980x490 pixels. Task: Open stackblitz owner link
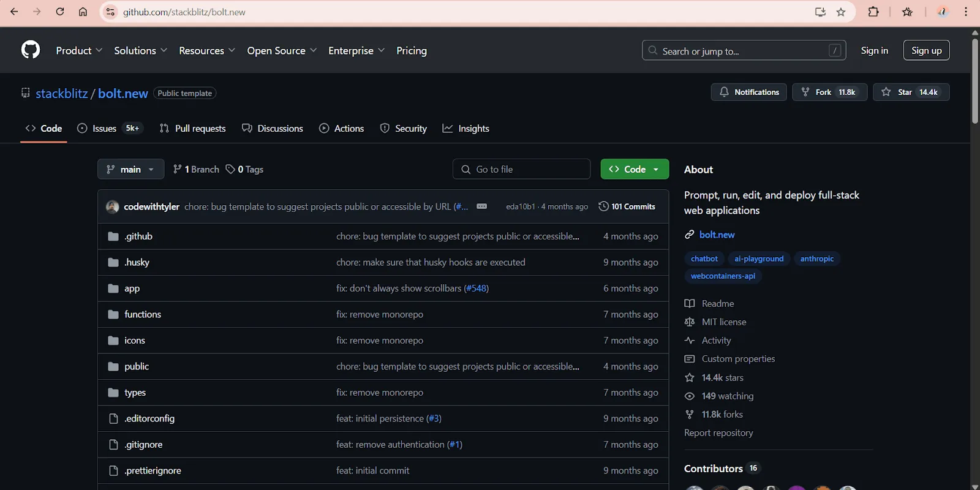click(x=62, y=93)
